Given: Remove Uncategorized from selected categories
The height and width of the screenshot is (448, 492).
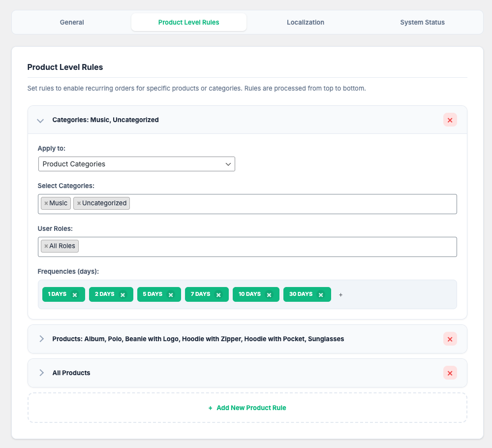Looking at the screenshot, I should click(x=79, y=203).
